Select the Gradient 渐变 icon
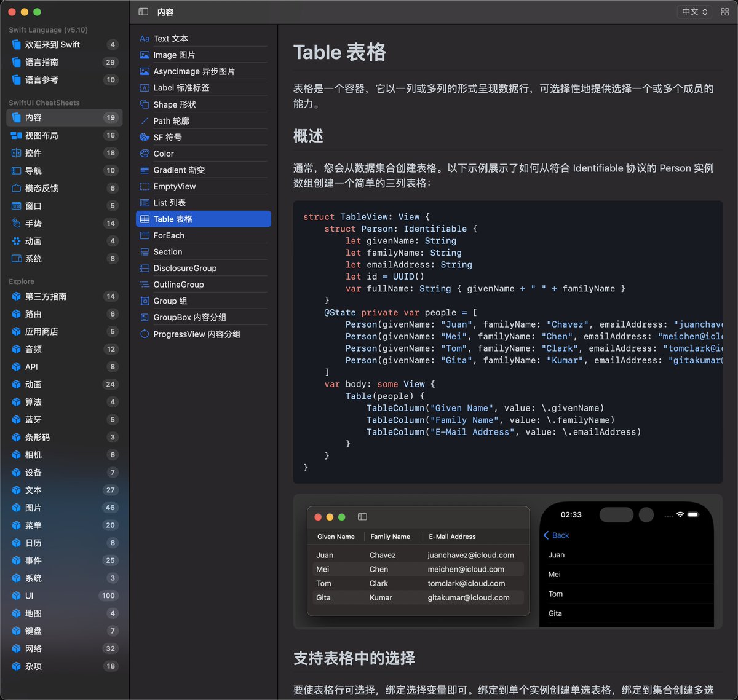 point(145,170)
